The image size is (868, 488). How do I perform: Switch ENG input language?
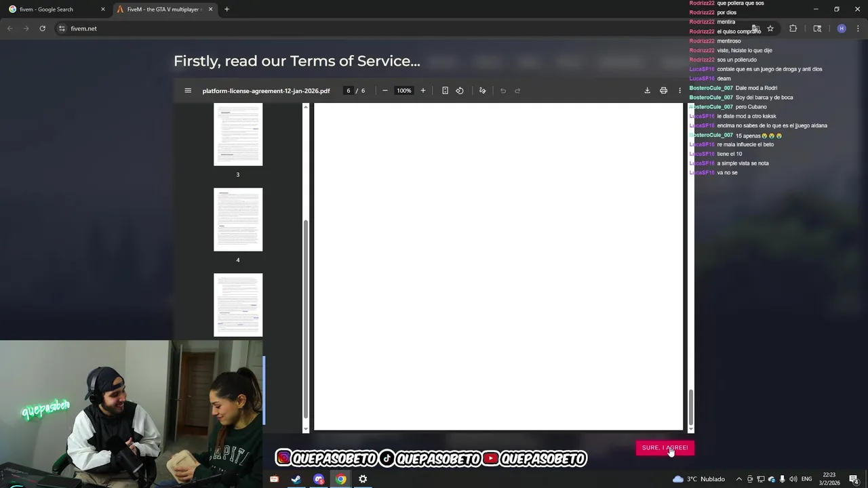pyautogui.click(x=806, y=479)
